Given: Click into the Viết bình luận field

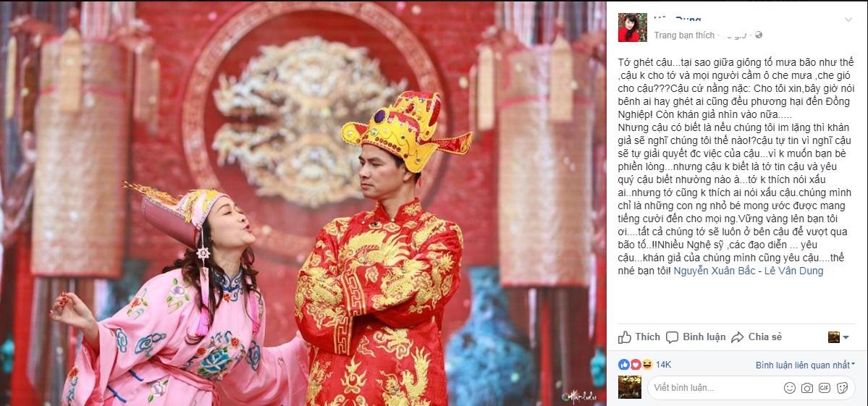Looking at the screenshot, I should tap(751, 388).
